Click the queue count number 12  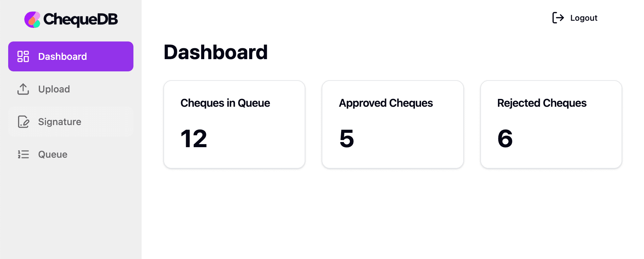click(x=194, y=139)
